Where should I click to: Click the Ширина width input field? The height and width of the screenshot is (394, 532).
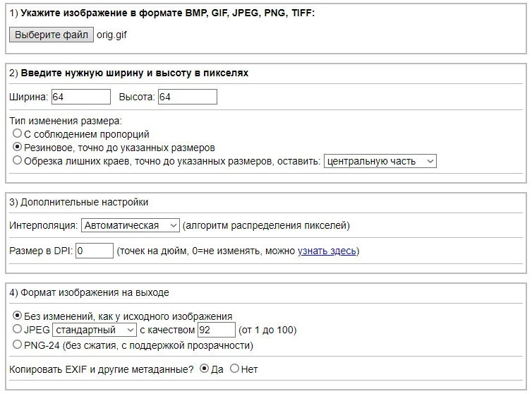pos(80,97)
